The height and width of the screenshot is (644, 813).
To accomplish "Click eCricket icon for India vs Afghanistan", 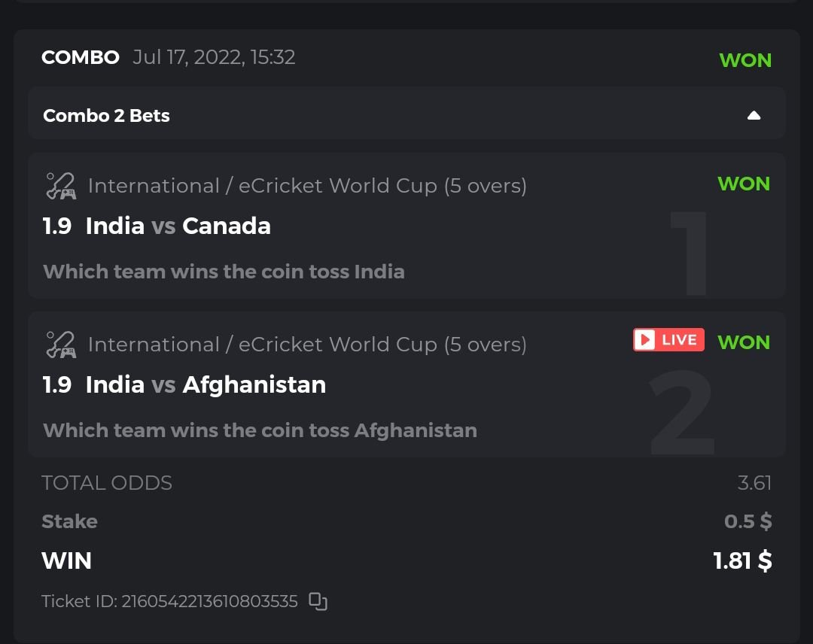I will pyautogui.click(x=61, y=345).
